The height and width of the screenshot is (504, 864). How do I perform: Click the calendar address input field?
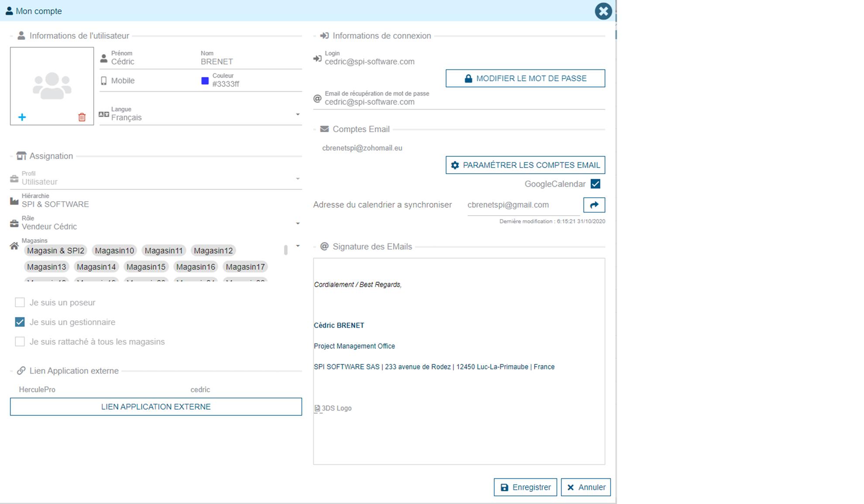[523, 205]
